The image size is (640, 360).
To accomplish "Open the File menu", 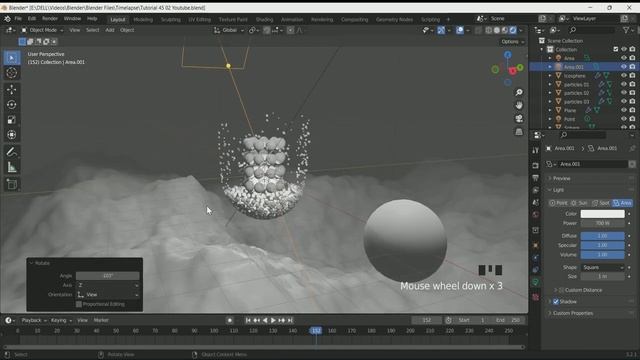I will (18, 19).
